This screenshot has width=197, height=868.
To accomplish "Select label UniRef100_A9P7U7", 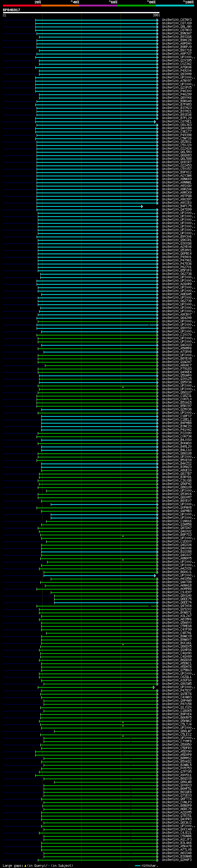I will pos(177,54).
